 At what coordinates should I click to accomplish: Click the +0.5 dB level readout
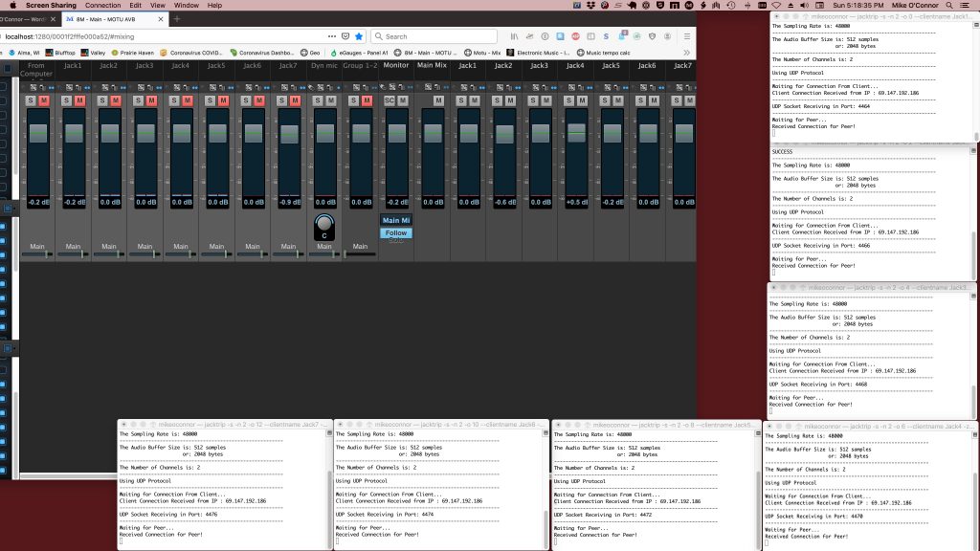coord(576,203)
